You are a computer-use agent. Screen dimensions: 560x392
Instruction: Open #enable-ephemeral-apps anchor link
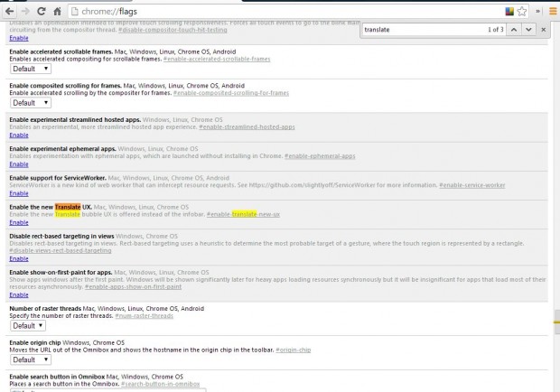[320, 156]
